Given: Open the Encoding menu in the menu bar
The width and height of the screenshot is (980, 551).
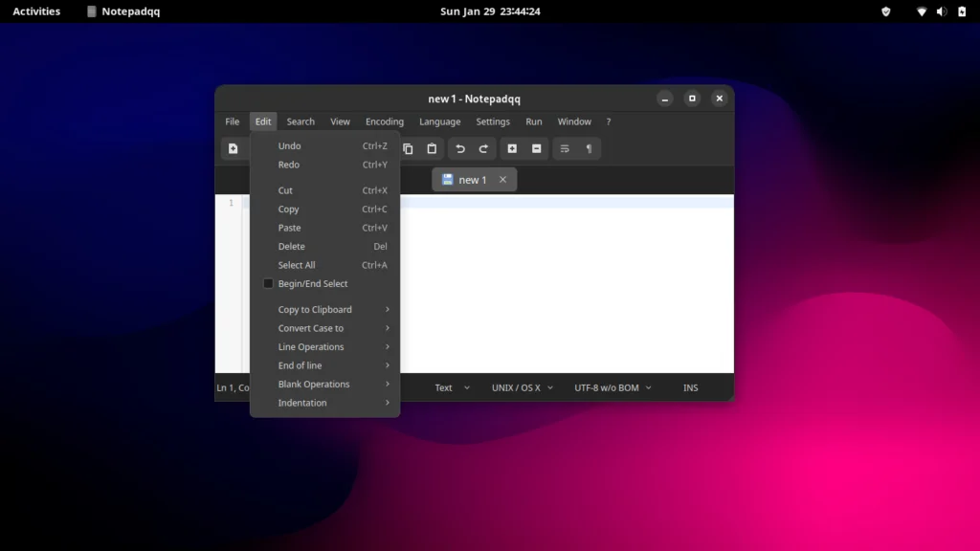Looking at the screenshot, I should click(385, 121).
